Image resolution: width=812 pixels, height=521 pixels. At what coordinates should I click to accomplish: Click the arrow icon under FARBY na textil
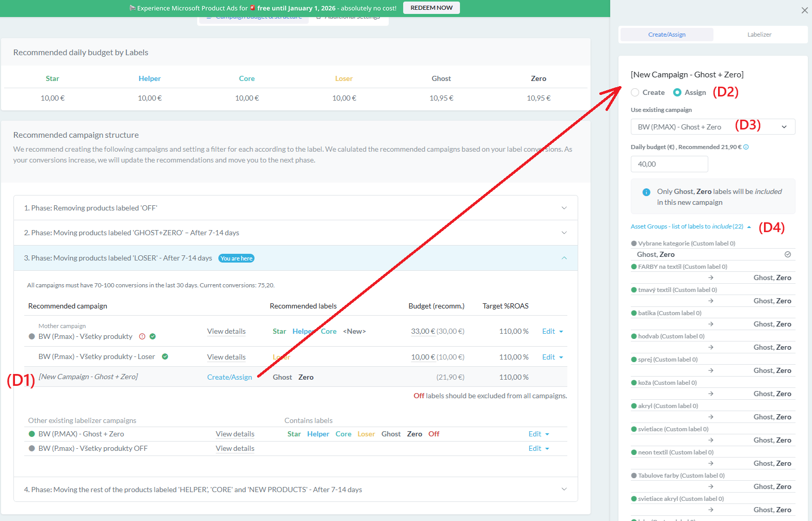[x=711, y=278]
